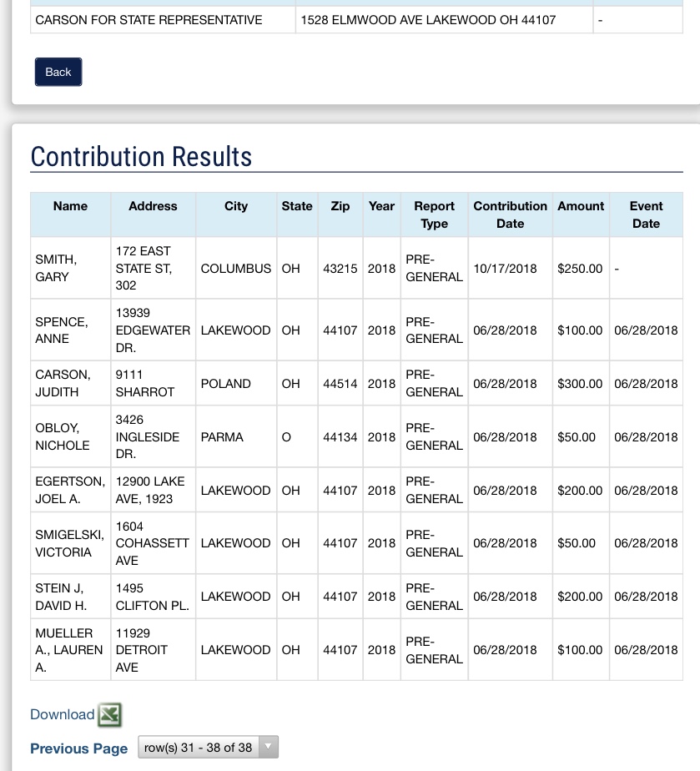Go to Previous Page
Screen dimensions: 700x771
(79, 748)
